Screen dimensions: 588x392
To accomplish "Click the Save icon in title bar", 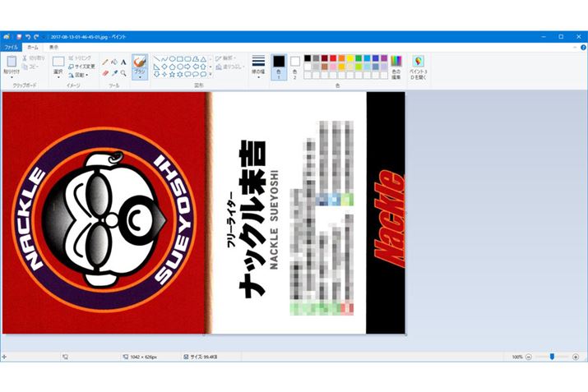I will click(x=19, y=37).
